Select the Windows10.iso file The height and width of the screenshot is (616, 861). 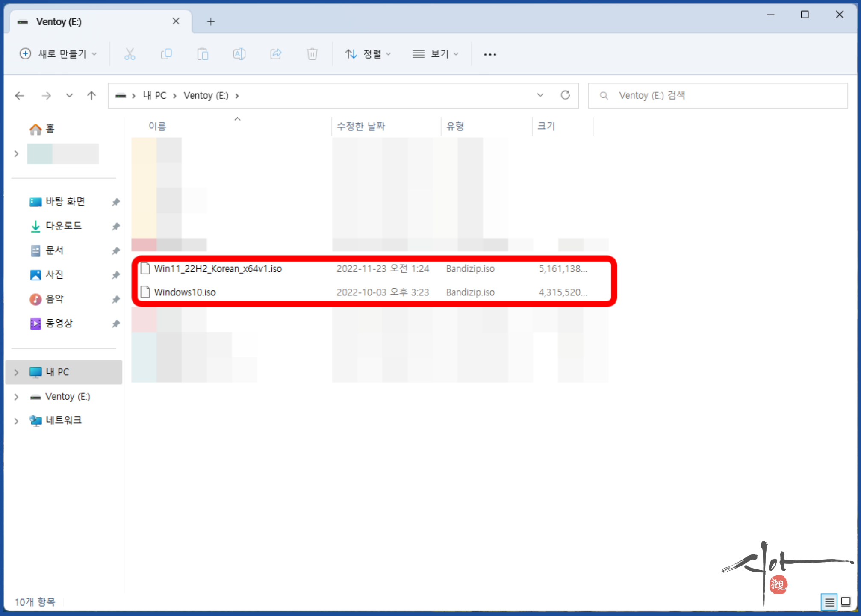coord(185,292)
